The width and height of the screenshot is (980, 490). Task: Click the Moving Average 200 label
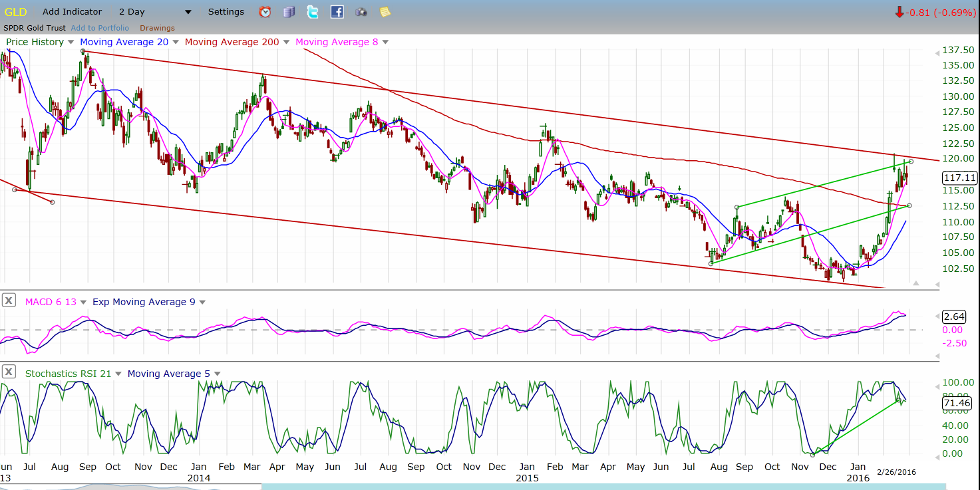tap(232, 42)
